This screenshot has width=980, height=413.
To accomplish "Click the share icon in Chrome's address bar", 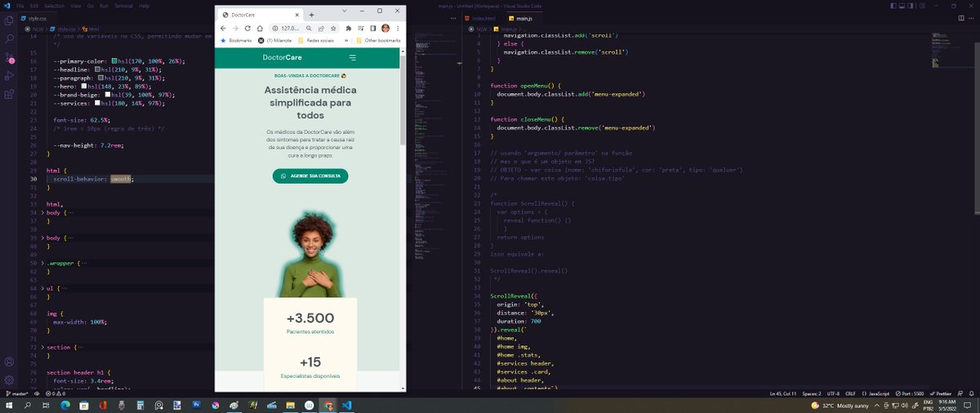I will (x=322, y=28).
